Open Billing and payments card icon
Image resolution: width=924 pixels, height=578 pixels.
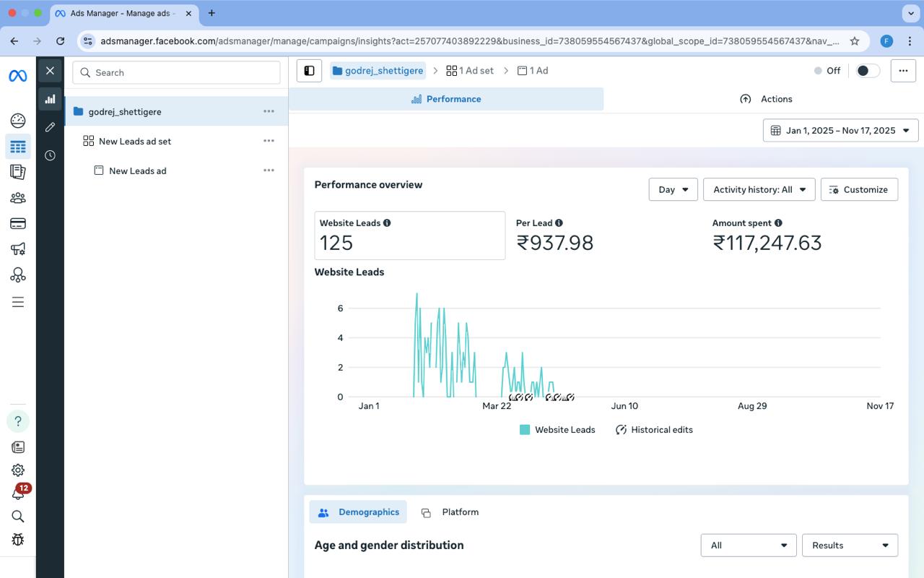[x=18, y=224]
